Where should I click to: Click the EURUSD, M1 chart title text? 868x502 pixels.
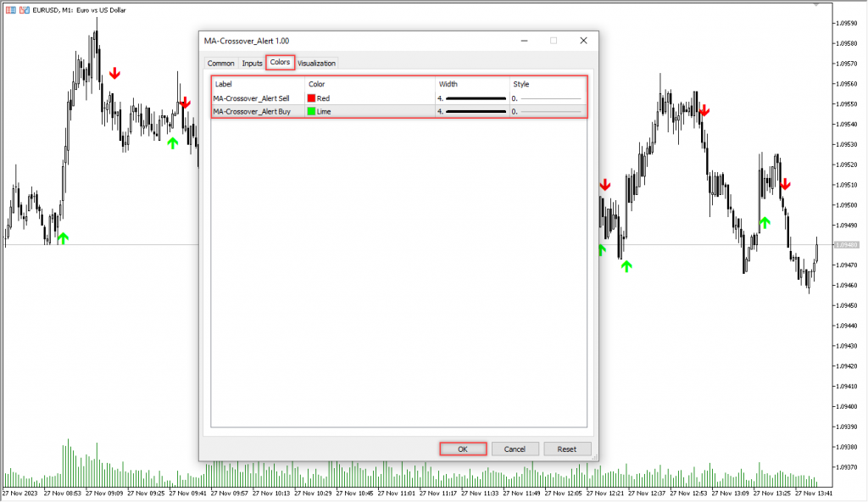tap(79, 10)
